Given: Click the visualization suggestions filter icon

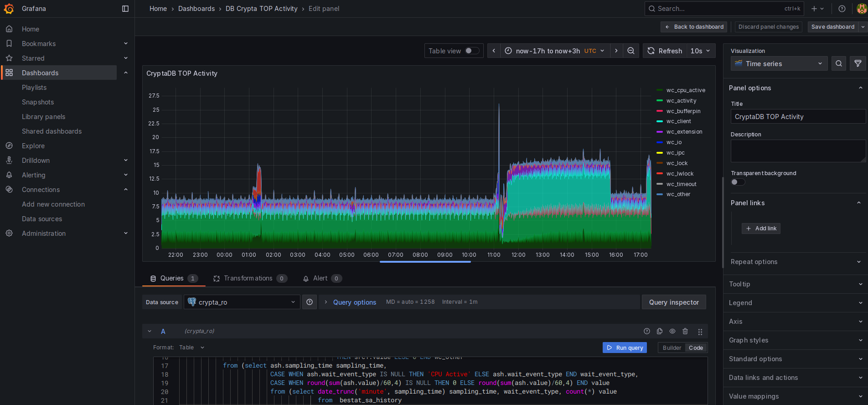Looking at the screenshot, I should click(x=858, y=64).
